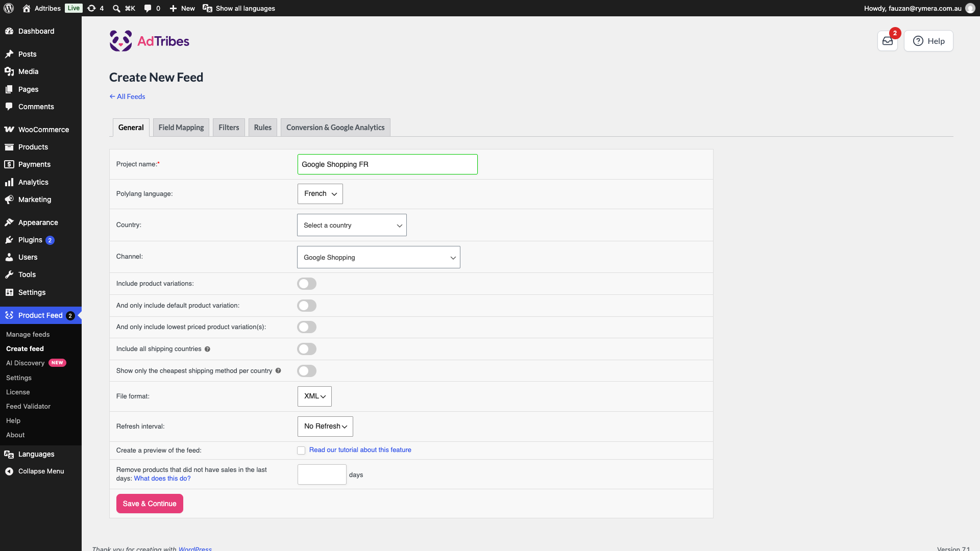Click the Appearance brush icon
The image size is (980, 551).
click(x=9, y=222)
